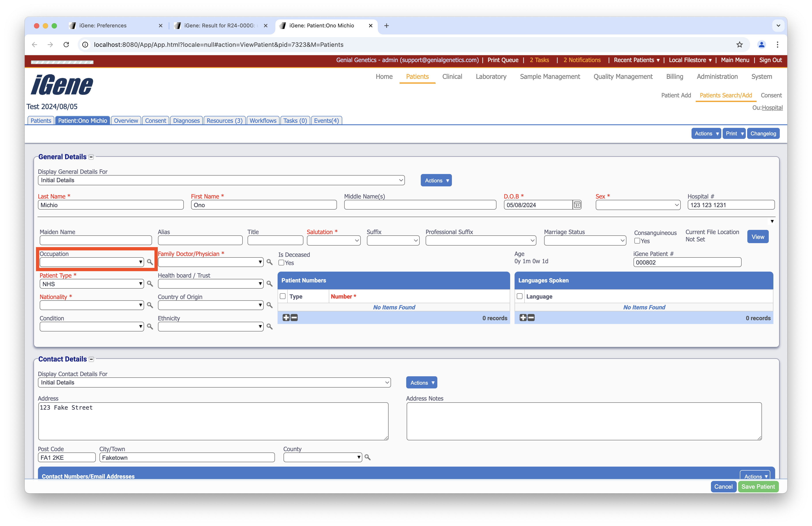Click into the Middle Name(s) field

[420, 205]
